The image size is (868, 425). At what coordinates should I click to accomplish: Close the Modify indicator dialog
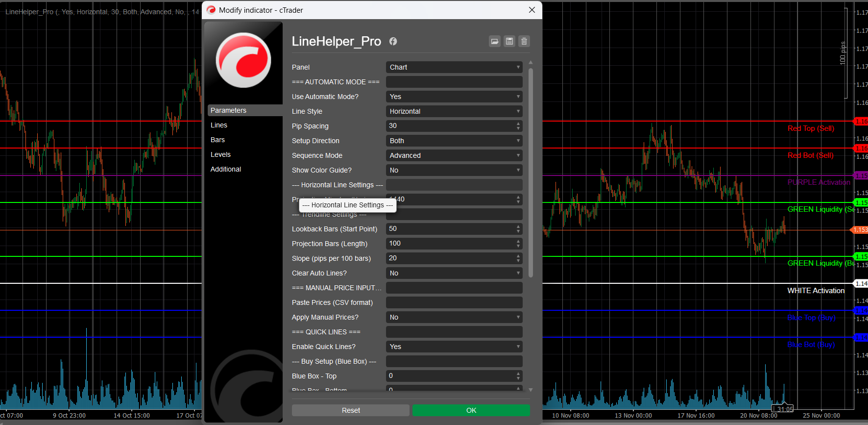(532, 10)
